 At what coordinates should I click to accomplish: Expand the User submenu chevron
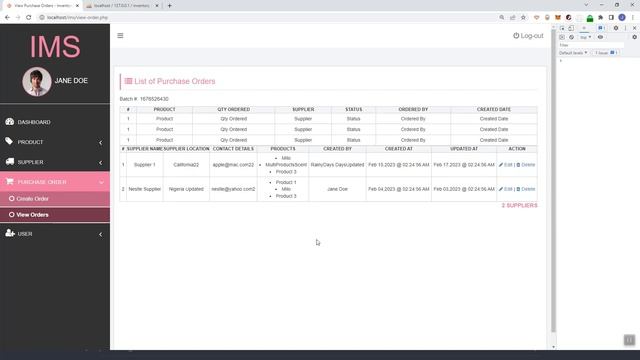click(100, 234)
